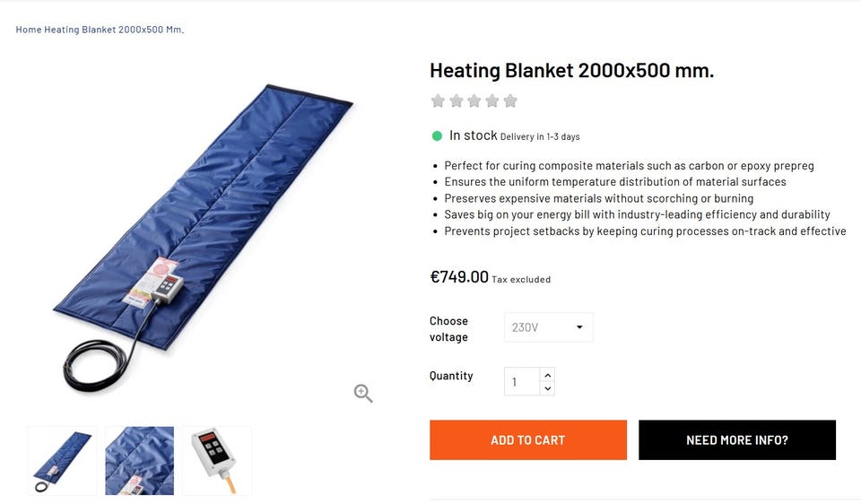Select the fifth star rating

point(510,101)
